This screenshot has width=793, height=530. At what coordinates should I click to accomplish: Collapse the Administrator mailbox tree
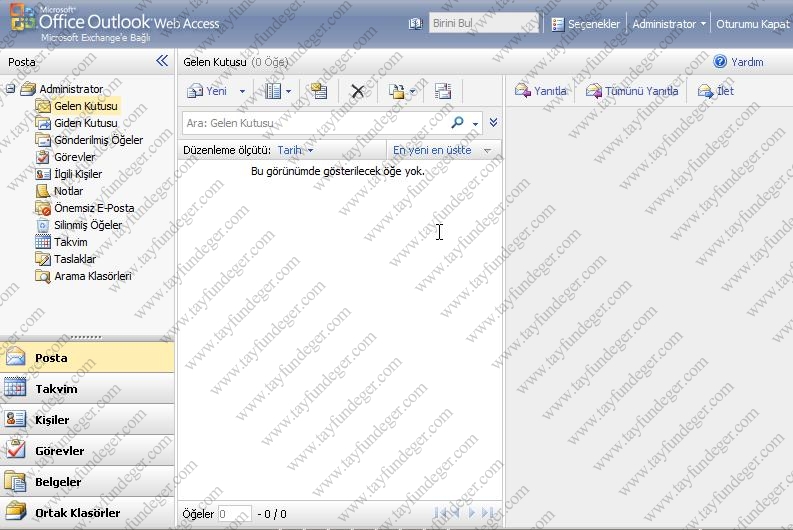tap(10, 89)
